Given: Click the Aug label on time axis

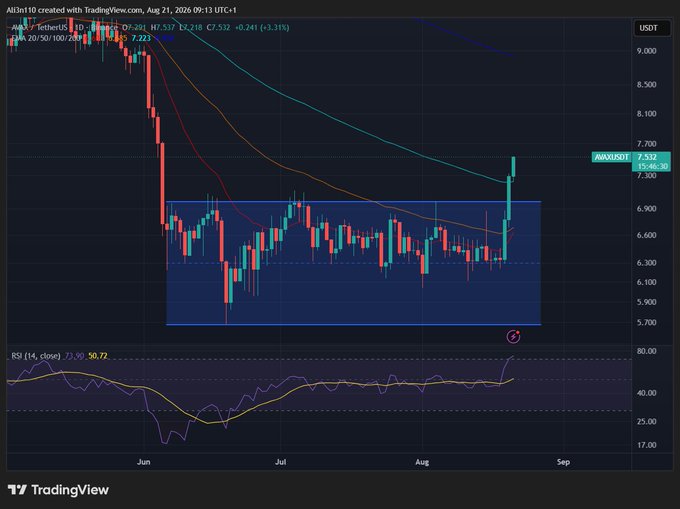Looking at the screenshot, I should click(422, 462).
